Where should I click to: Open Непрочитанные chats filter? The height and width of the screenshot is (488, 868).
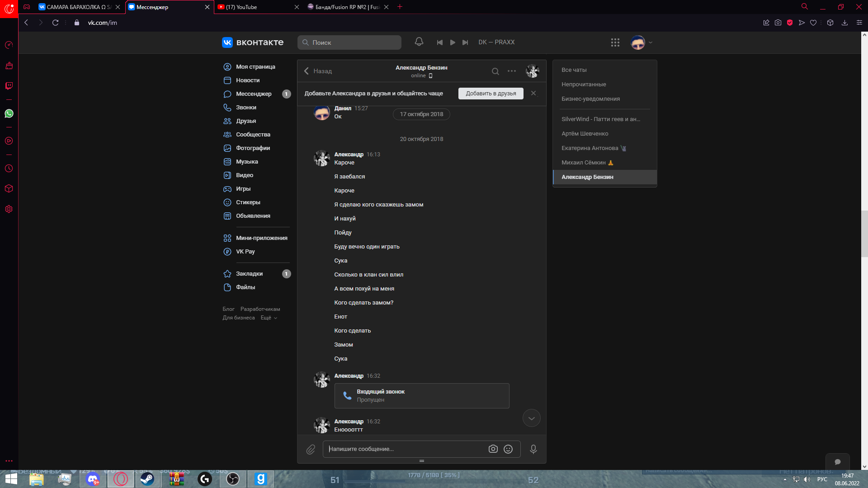tap(584, 84)
